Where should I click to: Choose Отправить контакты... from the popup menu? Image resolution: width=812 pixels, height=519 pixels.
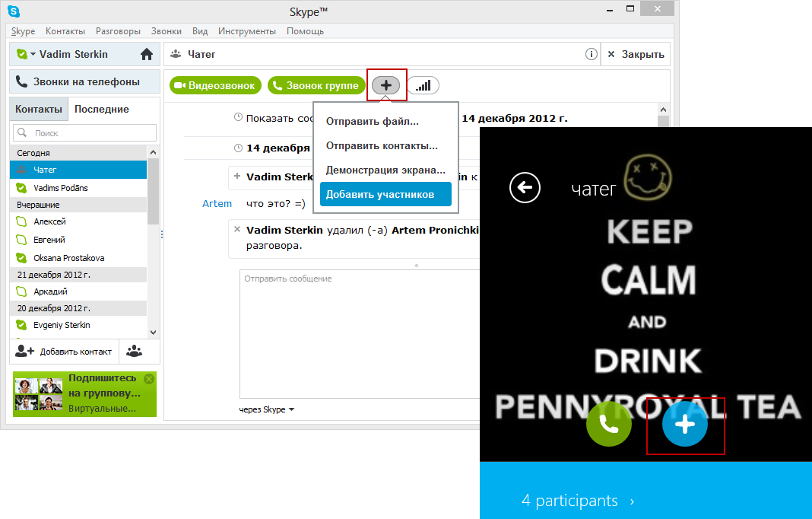385,145
